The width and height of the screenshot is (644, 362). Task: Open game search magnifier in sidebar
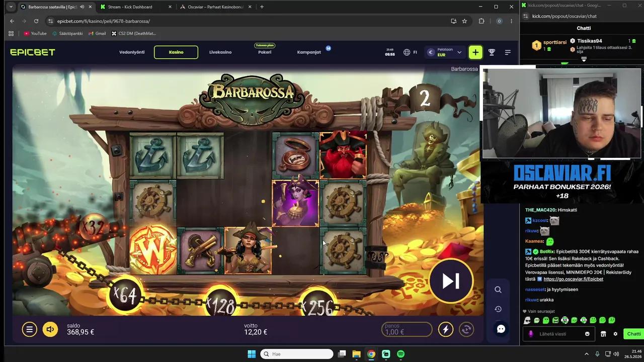pyautogui.click(x=498, y=290)
